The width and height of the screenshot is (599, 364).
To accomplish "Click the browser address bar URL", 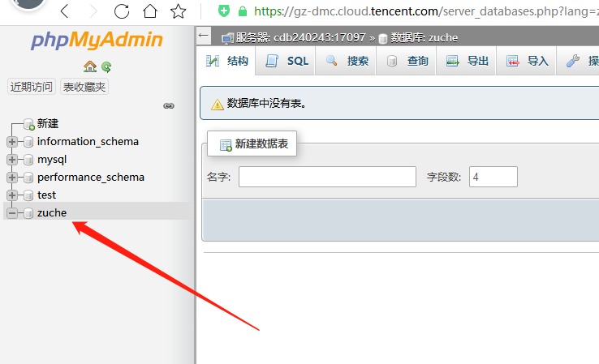I will (x=426, y=11).
